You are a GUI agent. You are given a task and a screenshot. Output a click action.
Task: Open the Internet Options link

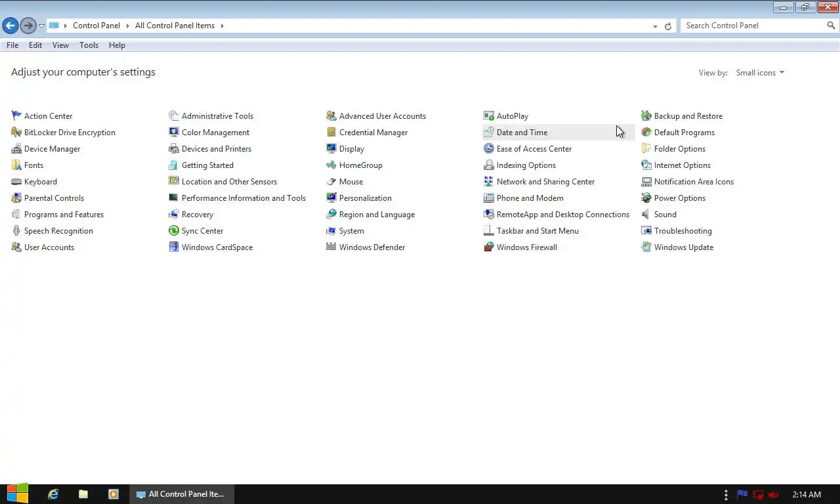(682, 165)
